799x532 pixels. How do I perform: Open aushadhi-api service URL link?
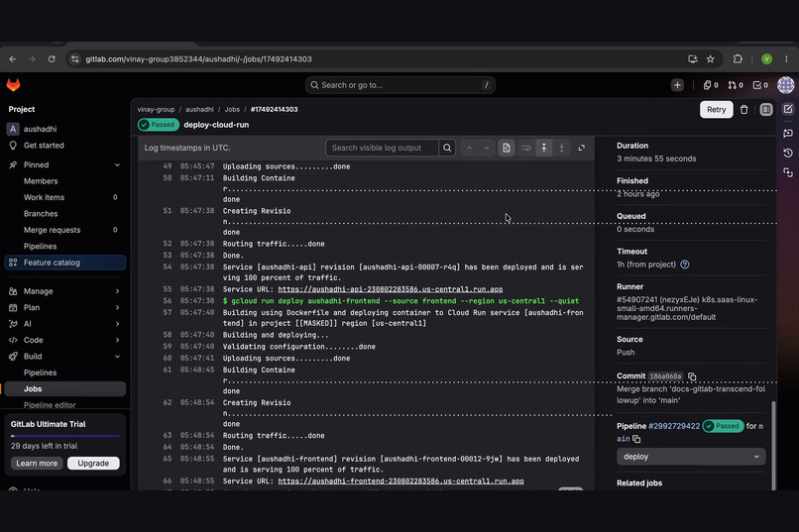390,289
